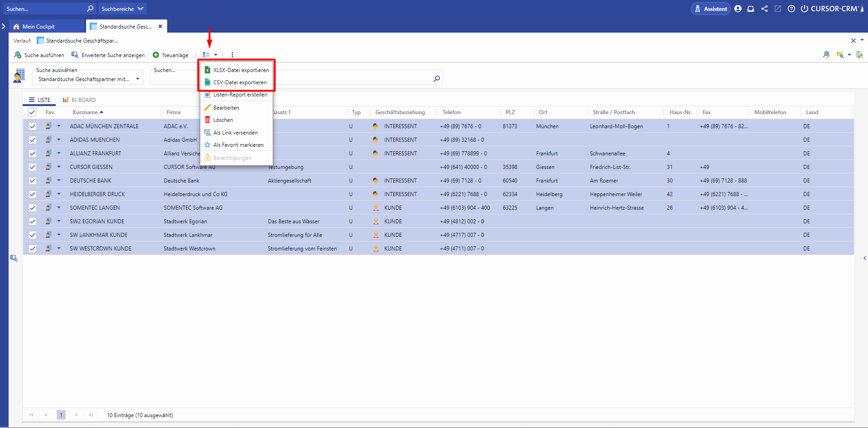
Task: Click the share icon in top bar
Action: tap(764, 9)
